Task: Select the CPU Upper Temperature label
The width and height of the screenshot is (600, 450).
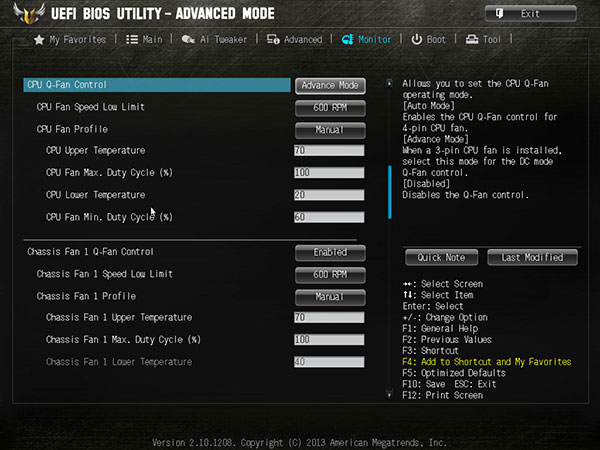Action: pyautogui.click(x=96, y=151)
